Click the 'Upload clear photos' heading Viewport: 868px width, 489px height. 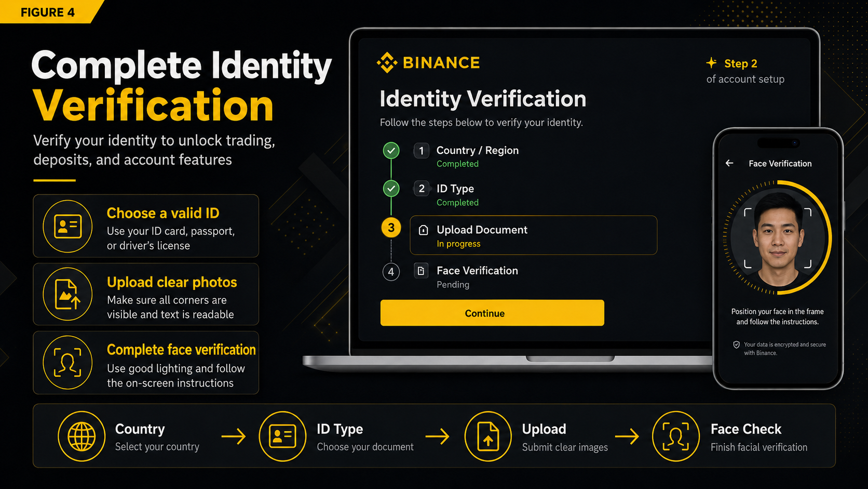(x=172, y=282)
